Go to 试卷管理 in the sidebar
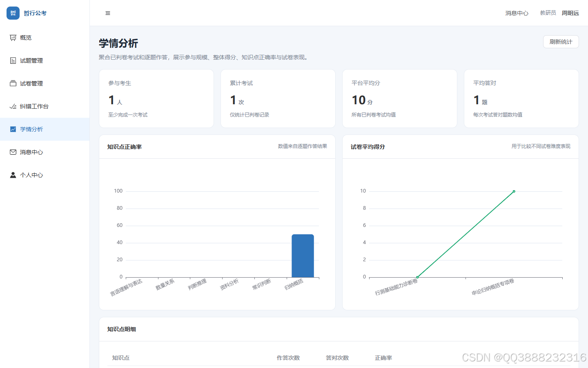This screenshot has height=368, width=588. [x=45, y=83]
